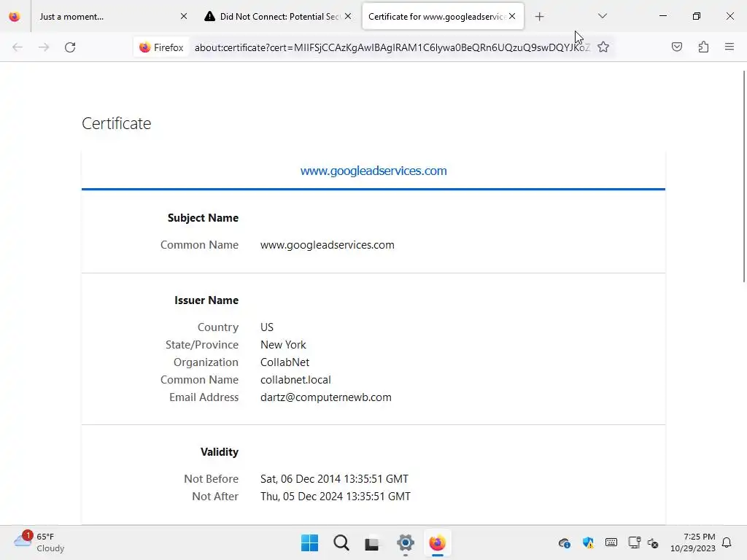This screenshot has width=747, height=560.
Task: Open the notifications bell icon
Action: pyautogui.click(x=727, y=542)
